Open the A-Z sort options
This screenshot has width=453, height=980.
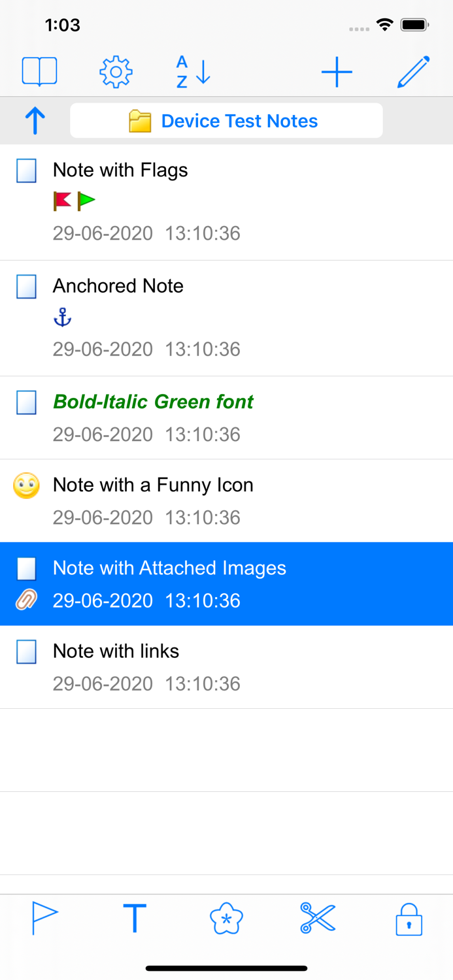click(192, 72)
